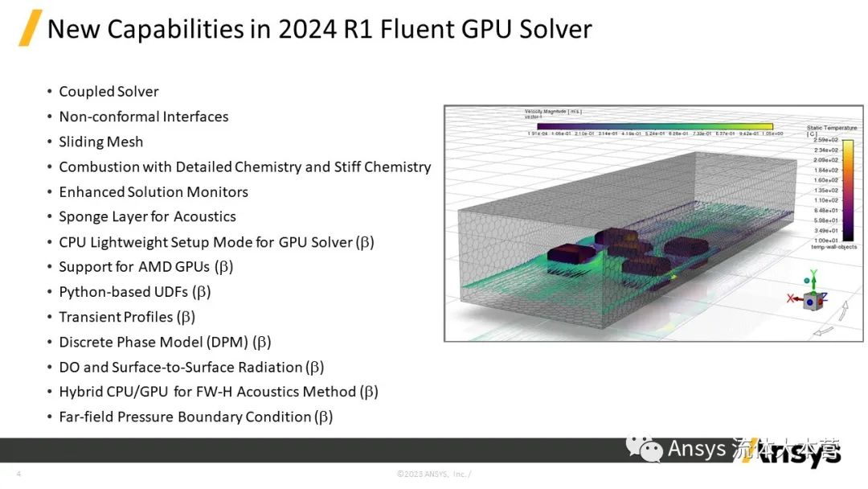Select the Sliding Mesh bullet
The height and width of the screenshot is (489, 868).
[100, 142]
